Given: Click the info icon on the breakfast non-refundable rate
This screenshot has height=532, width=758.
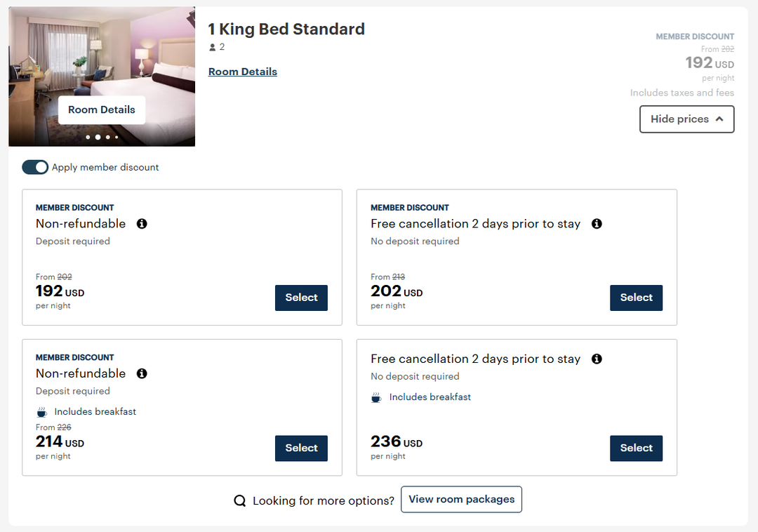Looking at the screenshot, I should point(141,373).
